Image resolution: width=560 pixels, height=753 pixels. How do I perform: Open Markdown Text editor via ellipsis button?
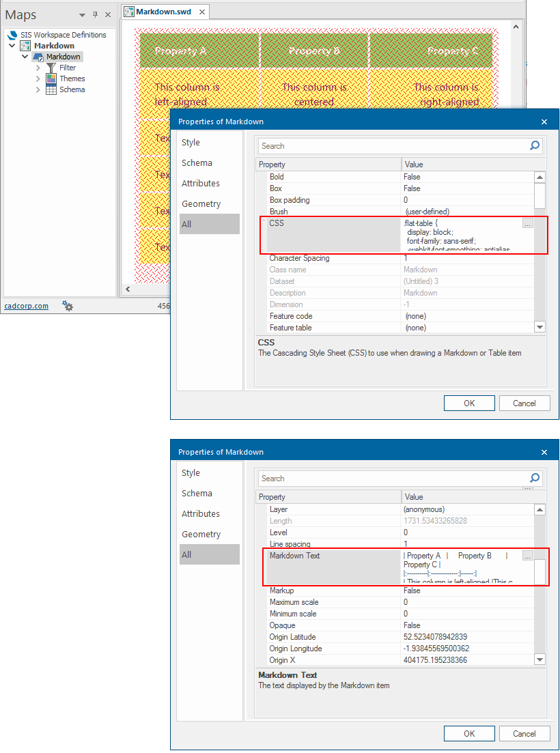527,556
